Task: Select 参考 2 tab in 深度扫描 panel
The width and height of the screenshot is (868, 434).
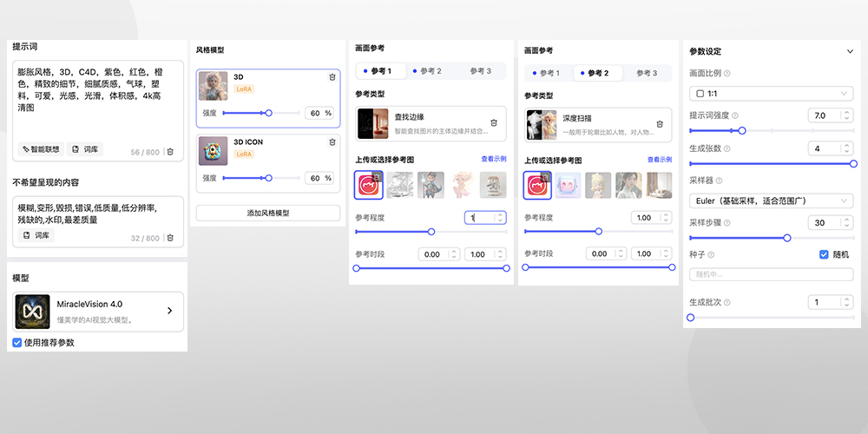Action: click(598, 73)
